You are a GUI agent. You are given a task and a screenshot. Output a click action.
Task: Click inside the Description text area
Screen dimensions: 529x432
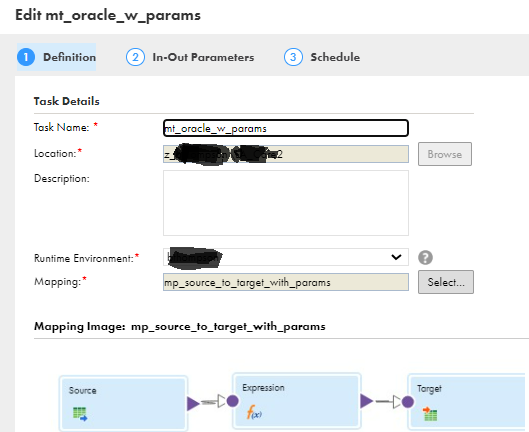click(286, 203)
